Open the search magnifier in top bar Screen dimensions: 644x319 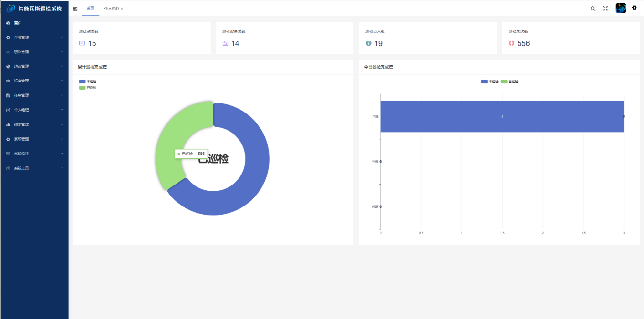pyautogui.click(x=593, y=9)
